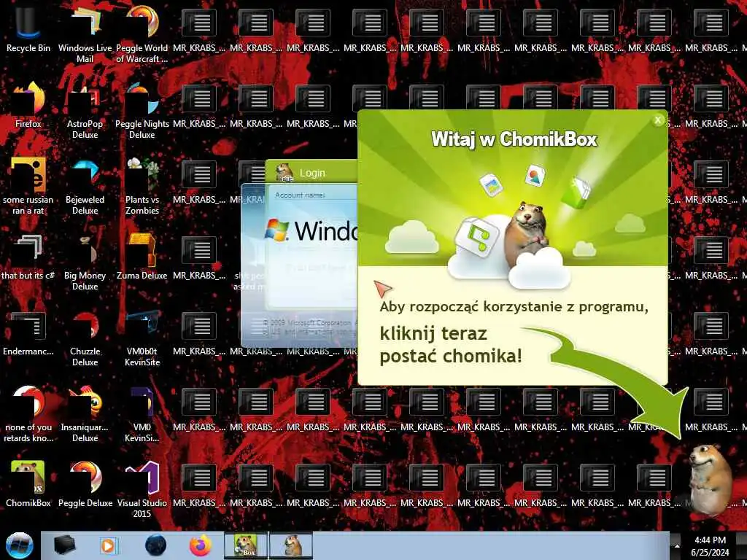Click the 'Witaj w ChomikBox' heading
The width and height of the screenshot is (747, 560).
coord(514,139)
